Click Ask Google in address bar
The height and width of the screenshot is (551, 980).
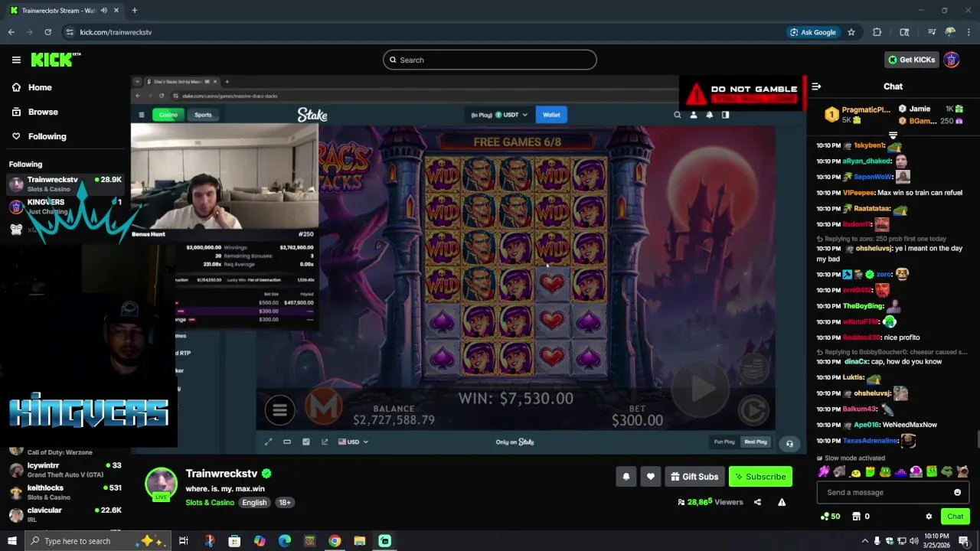pyautogui.click(x=812, y=32)
